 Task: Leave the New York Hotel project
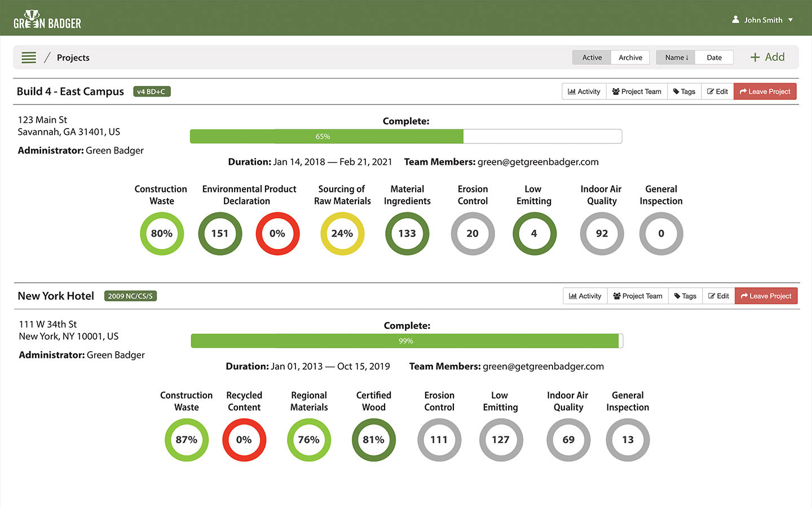pyautogui.click(x=766, y=296)
